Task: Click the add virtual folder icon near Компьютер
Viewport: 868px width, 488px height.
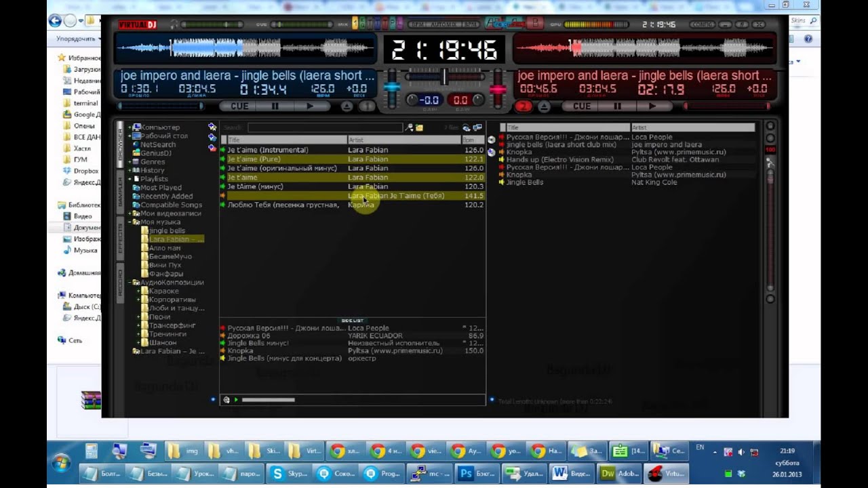Action: (212, 127)
